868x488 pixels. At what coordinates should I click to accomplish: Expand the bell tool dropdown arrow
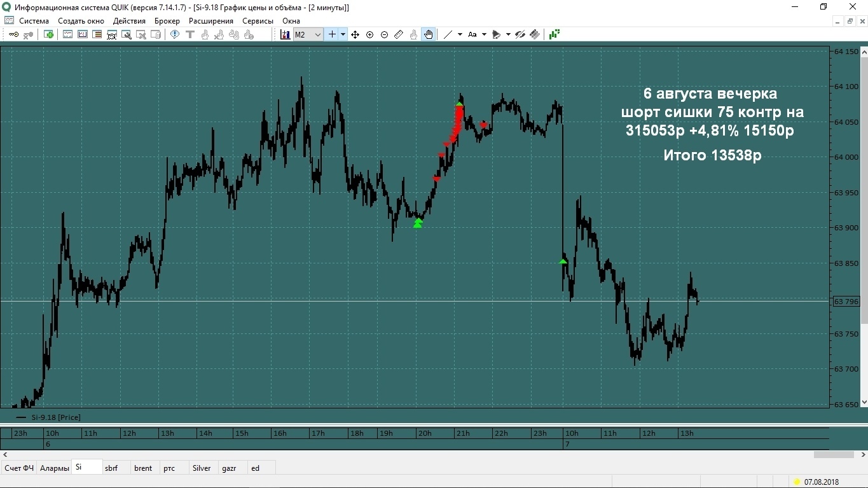click(x=508, y=34)
